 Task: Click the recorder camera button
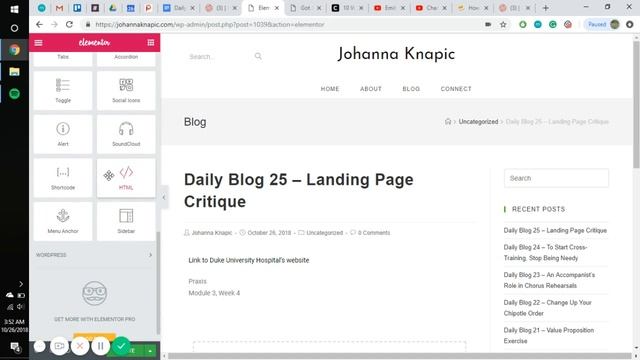tap(60, 346)
